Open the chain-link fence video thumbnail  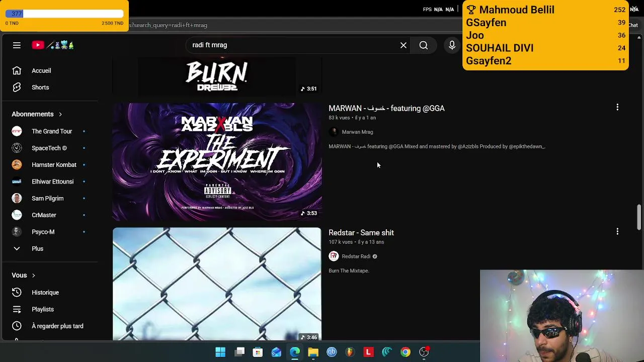[x=217, y=284]
